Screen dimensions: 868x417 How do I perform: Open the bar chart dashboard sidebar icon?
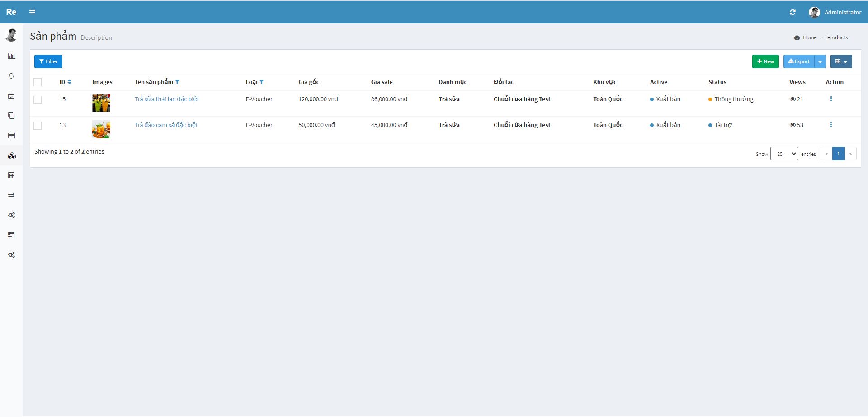[11, 56]
